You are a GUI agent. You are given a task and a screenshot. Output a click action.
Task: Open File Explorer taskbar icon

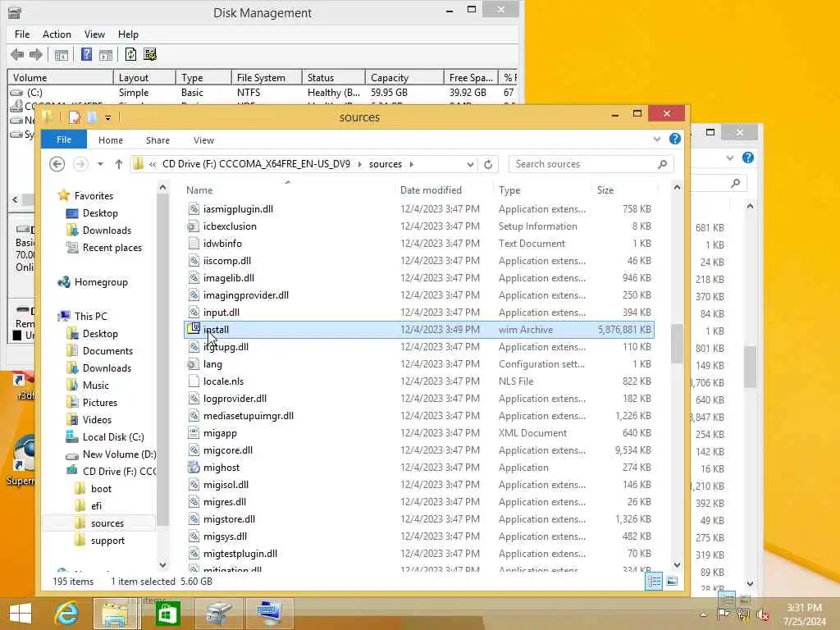tap(116, 614)
